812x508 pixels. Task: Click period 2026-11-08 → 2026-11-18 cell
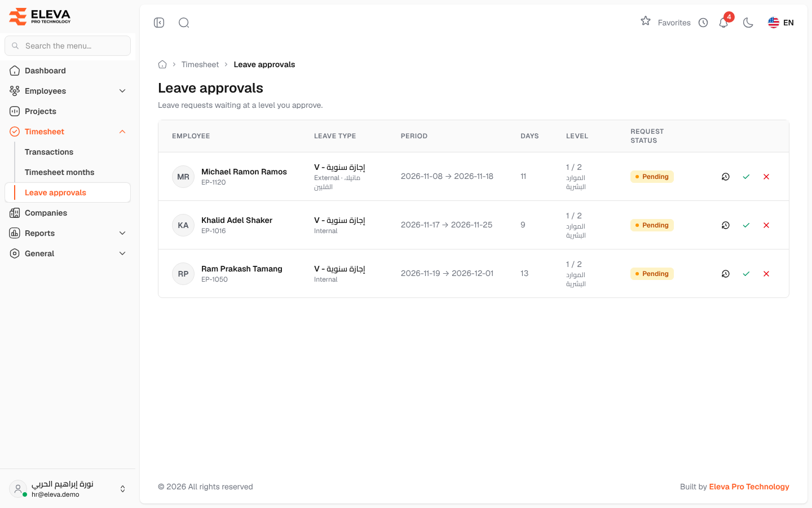(447, 176)
